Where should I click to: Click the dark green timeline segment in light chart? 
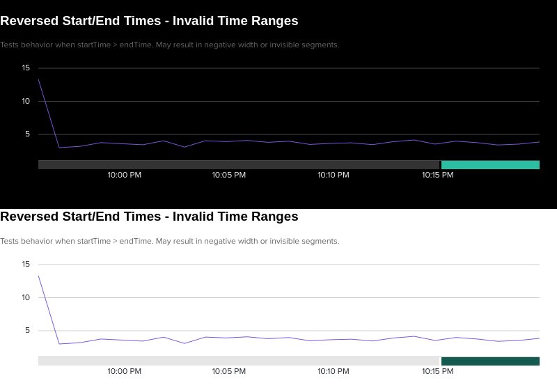coord(490,361)
